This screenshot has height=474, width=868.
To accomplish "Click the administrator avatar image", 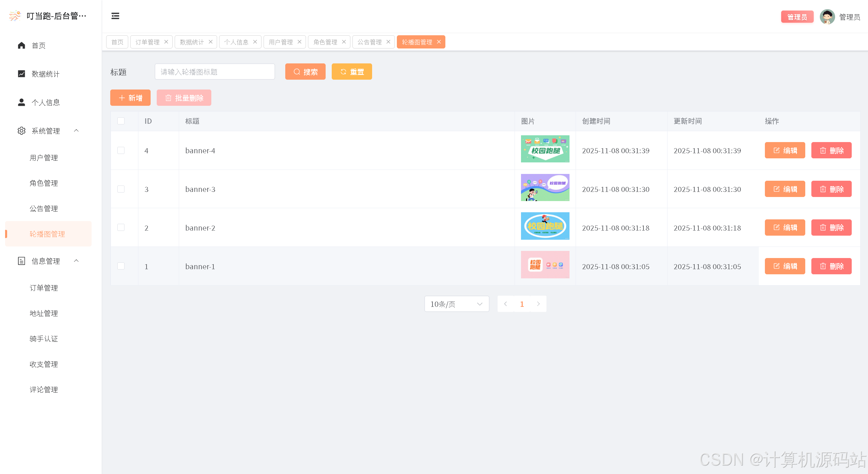I will click(x=827, y=17).
